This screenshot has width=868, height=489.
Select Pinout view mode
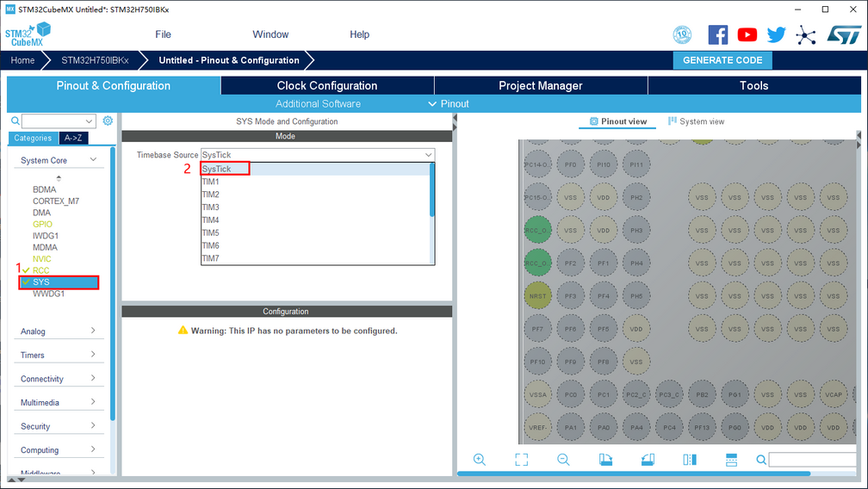(x=618, y=121)
